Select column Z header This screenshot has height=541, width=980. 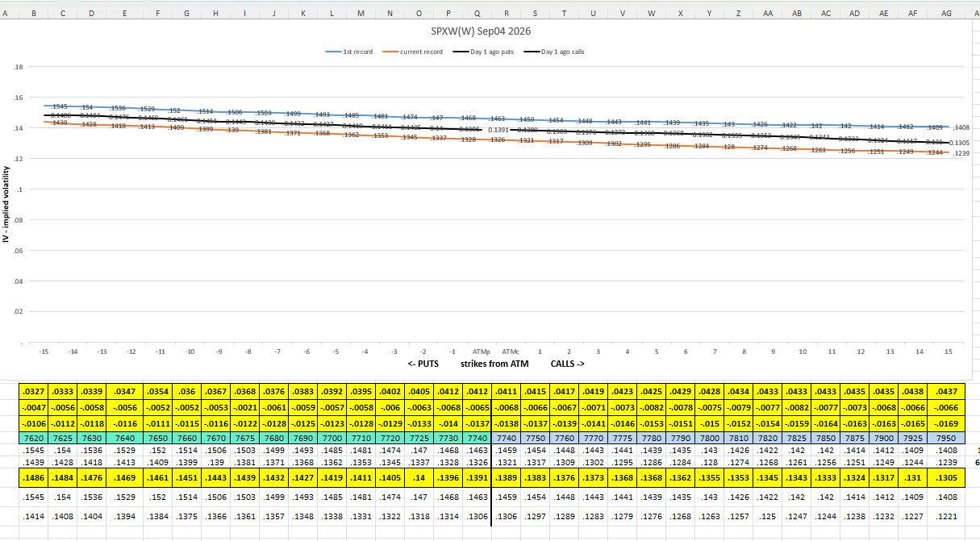(738, 13)
